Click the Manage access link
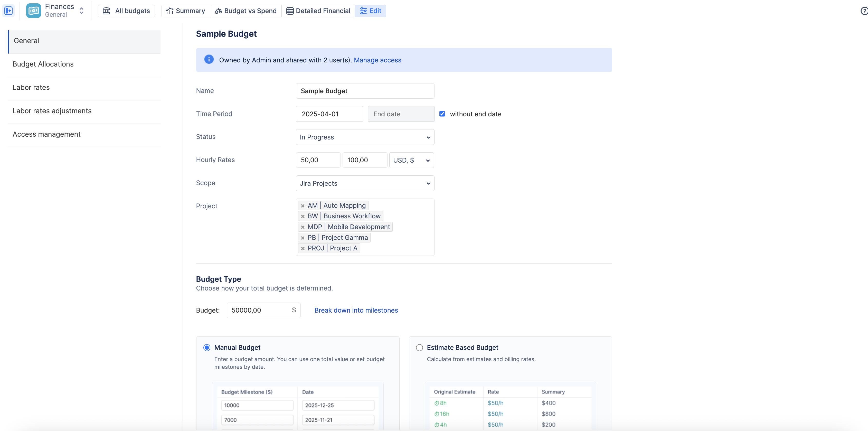 click(x=377, y=60)
